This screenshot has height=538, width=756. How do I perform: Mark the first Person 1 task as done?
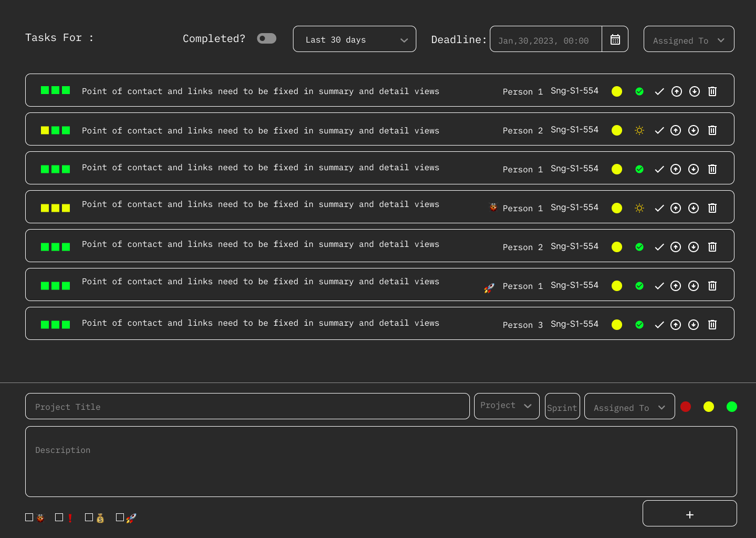(659, 91)
